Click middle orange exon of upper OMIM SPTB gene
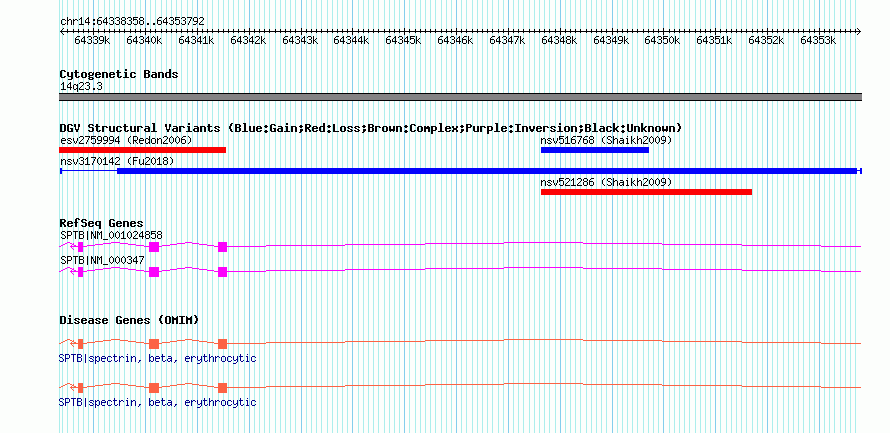 click(154, 344)
